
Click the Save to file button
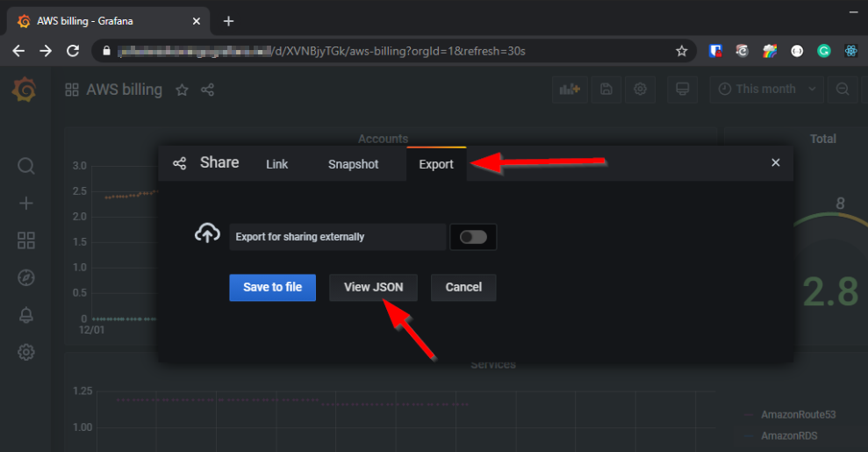coord(272,287)
